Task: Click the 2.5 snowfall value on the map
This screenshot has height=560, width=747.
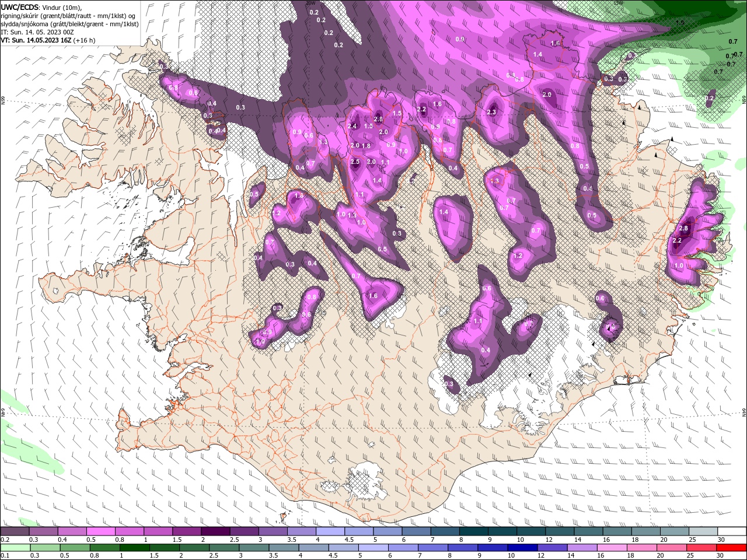Action: pos(355,162)
